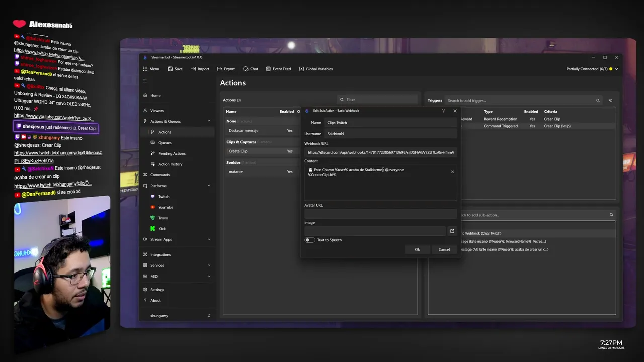This screenshot has height=362, width=644.
Task: Expand the Stream Apps section
Action: click(x=209, y=239)
